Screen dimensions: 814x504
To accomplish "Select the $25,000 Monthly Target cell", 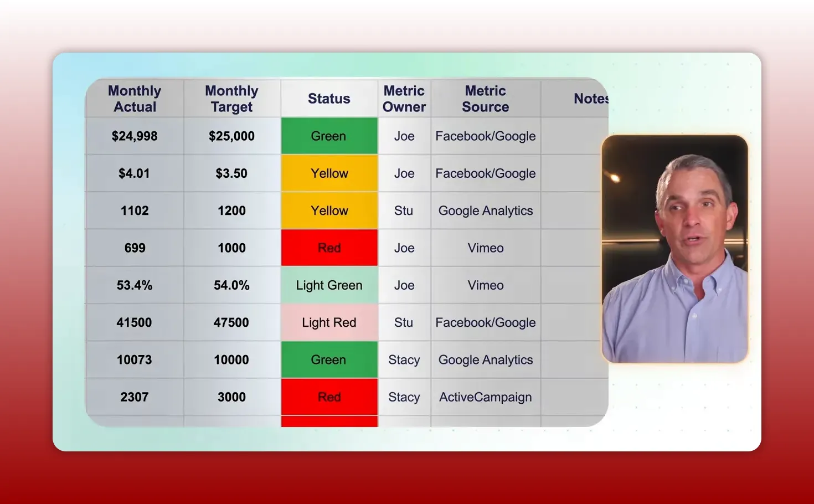I will coord(231,136).
